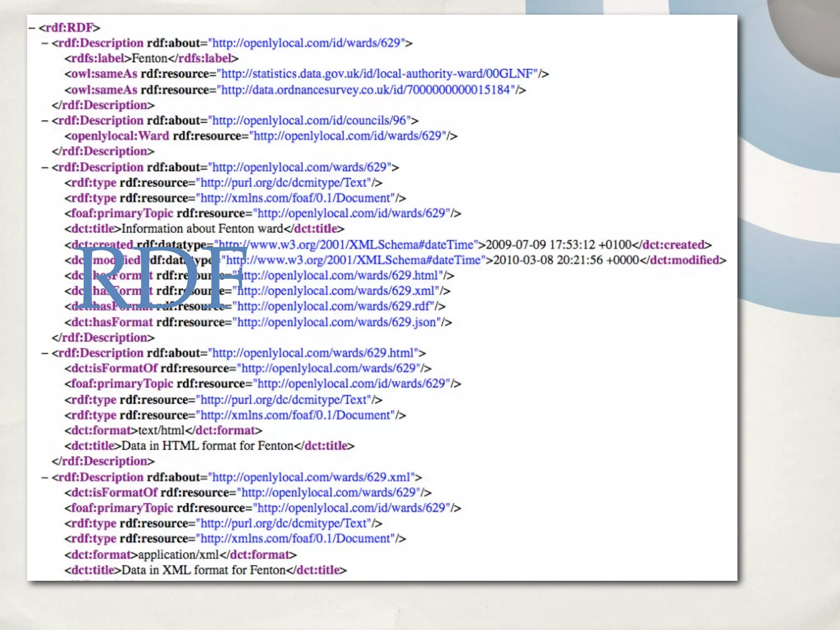Click 'Data in XML format for Fenton' title
Viewport: 840px width, 630px height.
[x=203, y=571]
